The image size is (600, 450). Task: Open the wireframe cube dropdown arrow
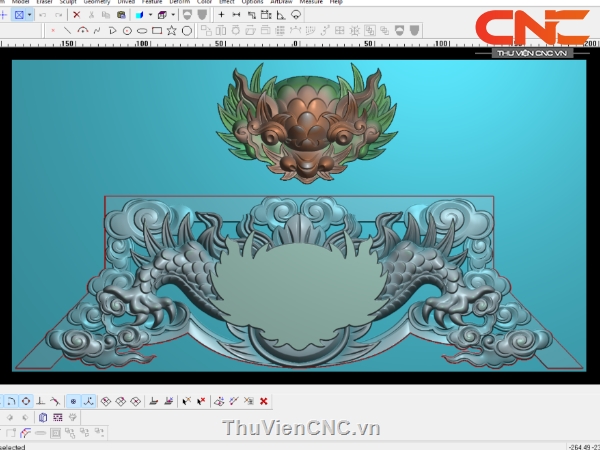(173, 15)
